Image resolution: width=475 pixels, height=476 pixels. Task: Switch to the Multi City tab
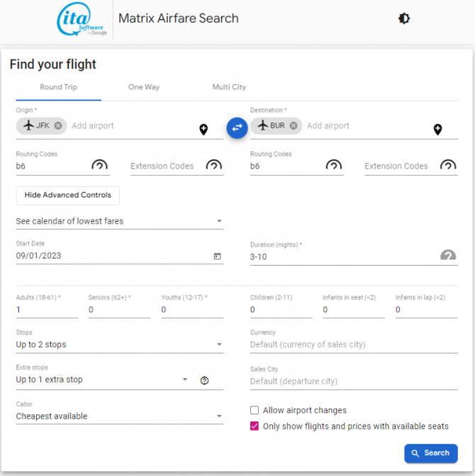229,87
